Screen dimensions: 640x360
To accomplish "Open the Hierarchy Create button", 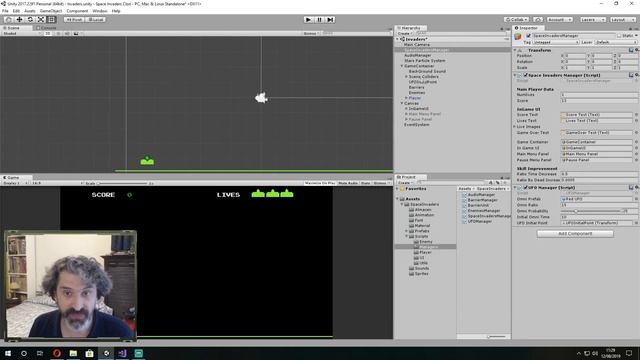I will pyautogui.click(x=405, y=33).
